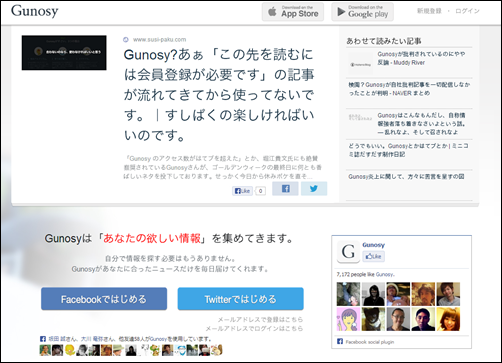Click the 新規登録 sign-up link
This screenshot has height=363, width=502.
[429, 11]
